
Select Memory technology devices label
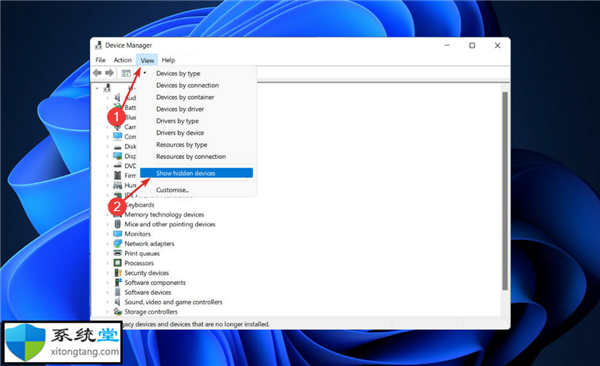tap(164, 214)
